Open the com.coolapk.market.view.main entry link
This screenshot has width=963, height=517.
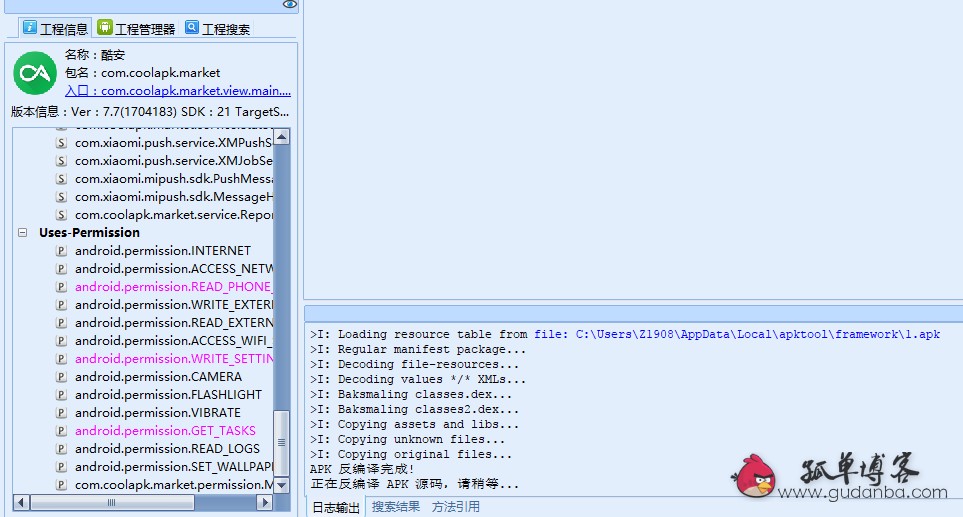point(177,91)
